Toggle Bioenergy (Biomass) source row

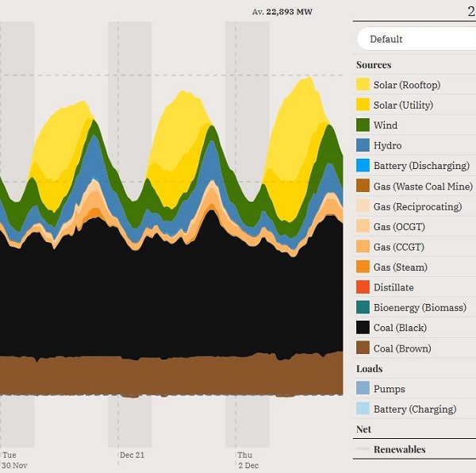419,308
